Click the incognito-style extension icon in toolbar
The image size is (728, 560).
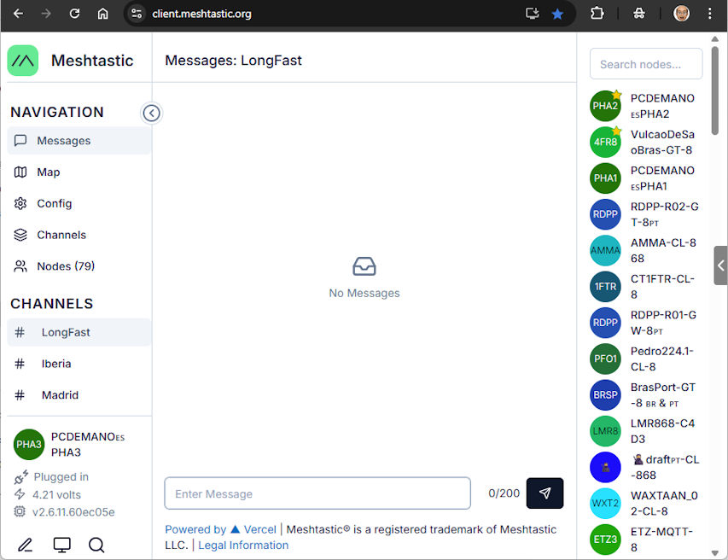click(x=639, y=14)
